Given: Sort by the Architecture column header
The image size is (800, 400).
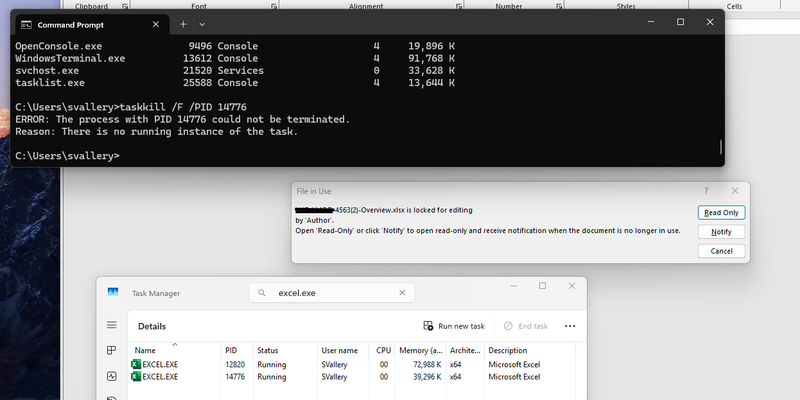Looking at the screenshot, I should point(465,351).
